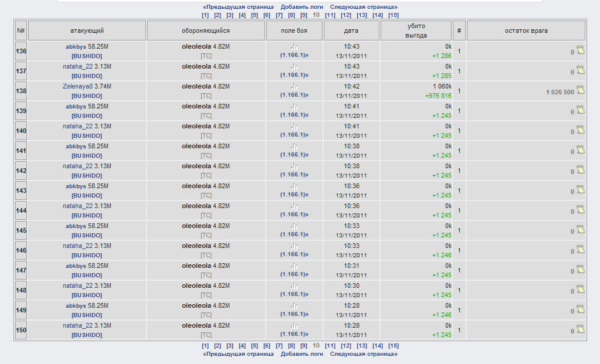Open the log icon in row 136
This screenshot has width=600, height=364.
point(581,50)
